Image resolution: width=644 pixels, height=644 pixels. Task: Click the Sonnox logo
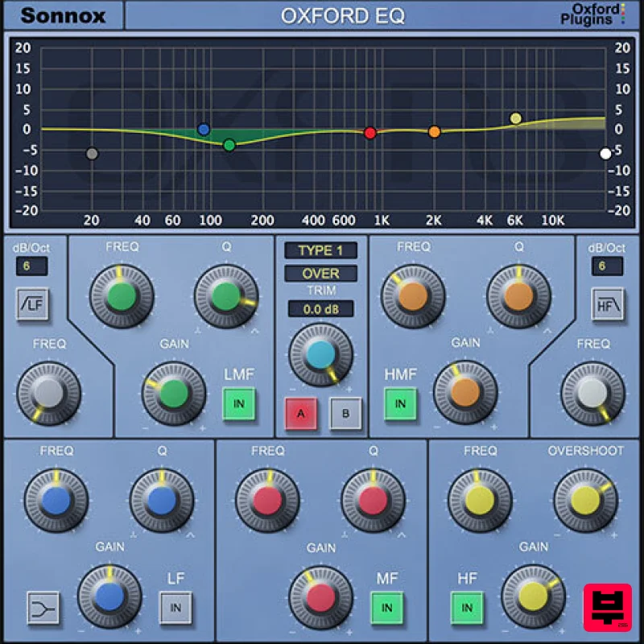63,16
